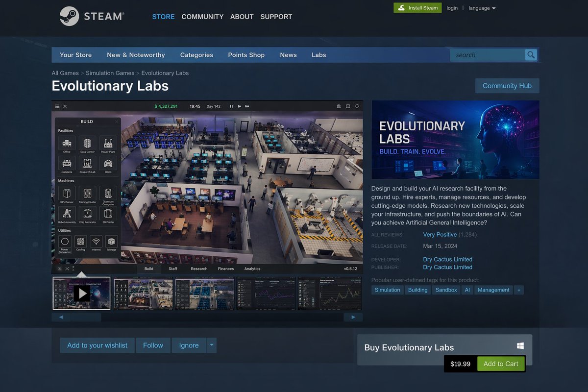
Task: Open the Categories tab
Action: (196, 55)
